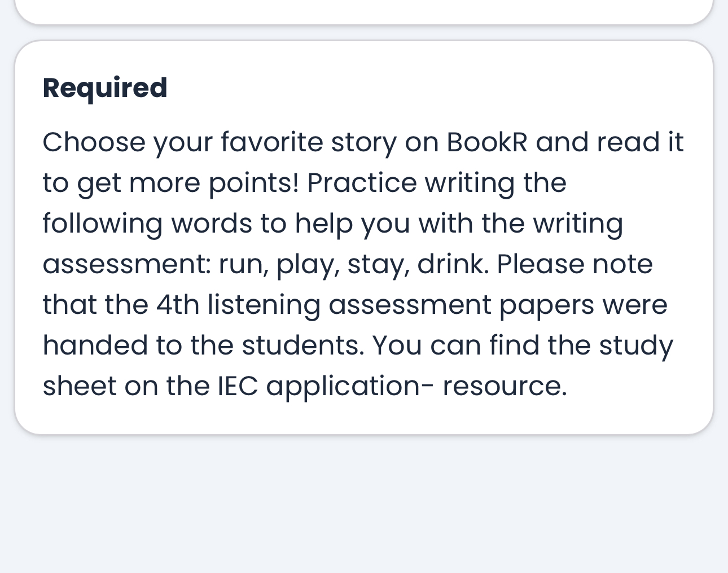Tap the words "find the study"
The image size is (728, 573).
[x=581, y=345]
